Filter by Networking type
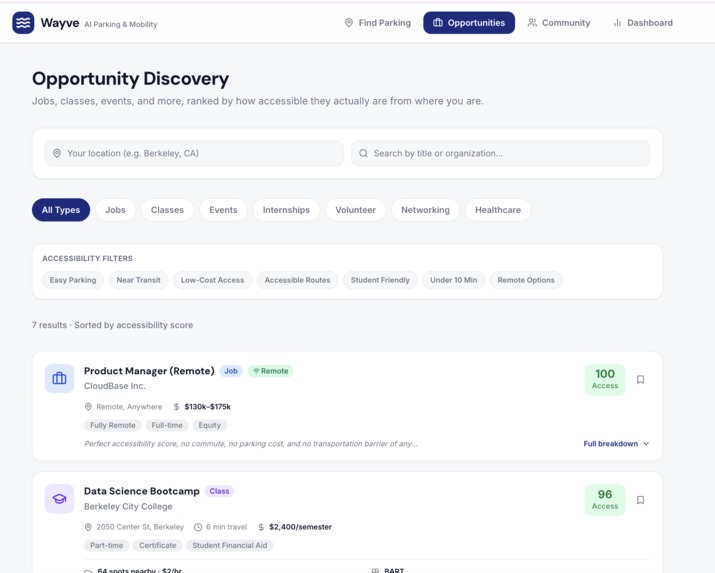This screenshot has width=715, height=573. (425, 210)
